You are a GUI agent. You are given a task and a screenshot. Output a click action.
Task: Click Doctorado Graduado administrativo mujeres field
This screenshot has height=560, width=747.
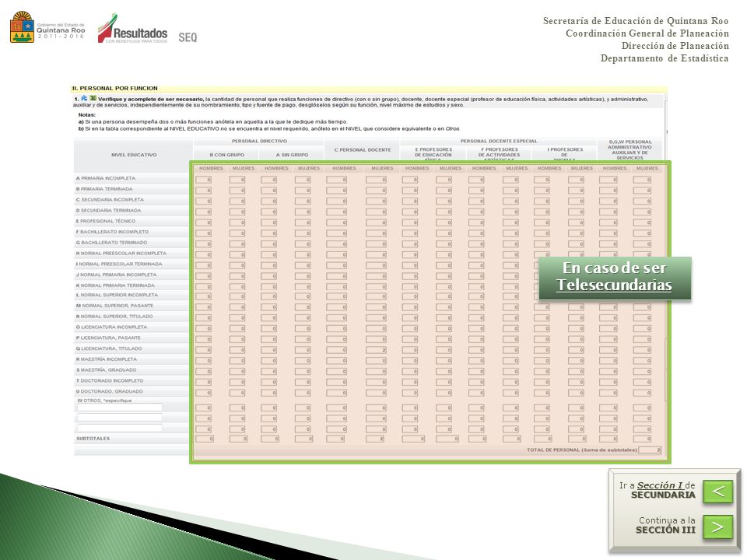click(x=642, y=393)
